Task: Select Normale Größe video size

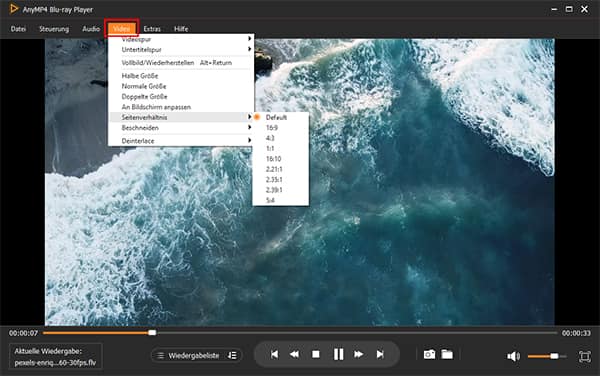Action: [181, 86]
